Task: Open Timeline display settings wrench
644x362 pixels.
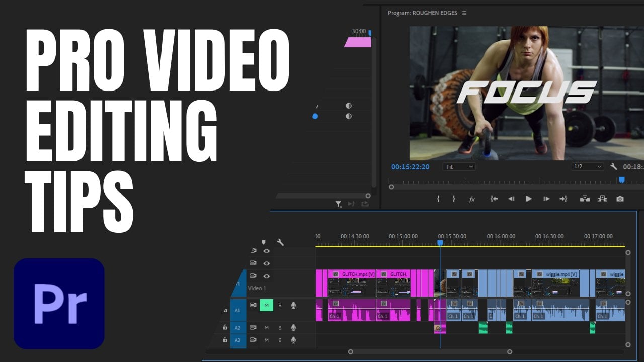Action: point(280,242)
